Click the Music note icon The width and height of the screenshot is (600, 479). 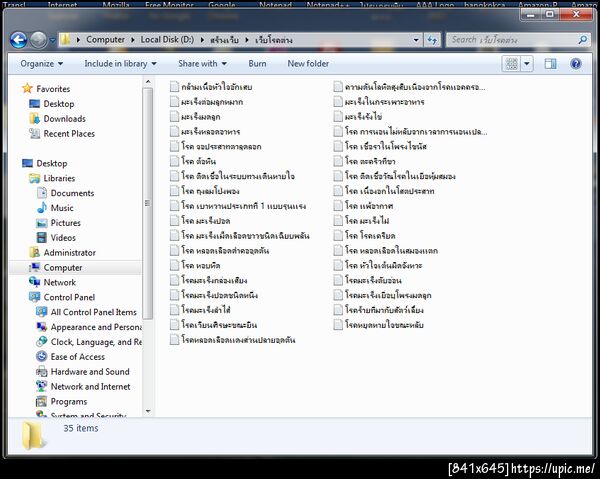coord(42,208)
